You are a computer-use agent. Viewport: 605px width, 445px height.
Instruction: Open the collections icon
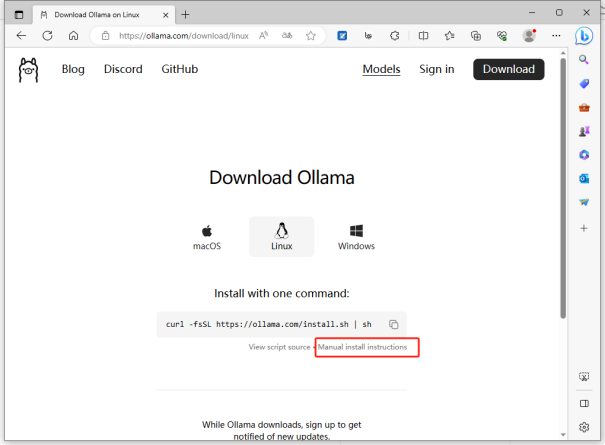[x=476, y=36]
